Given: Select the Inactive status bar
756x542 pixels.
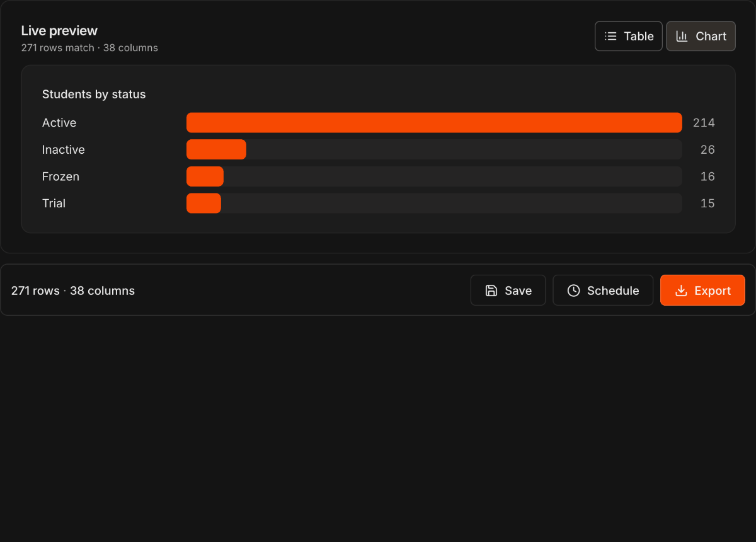Looking at the screenshot, I should point(216,149).
